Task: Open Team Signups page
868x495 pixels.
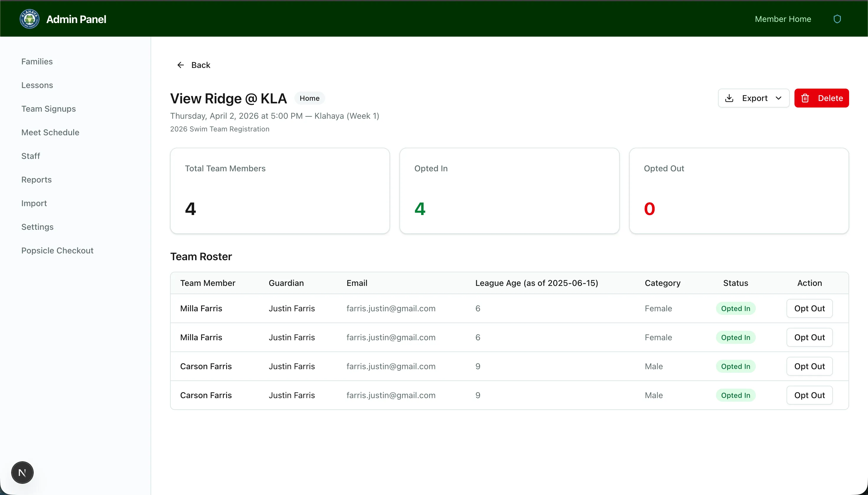Action: click(x=49, y=109)
